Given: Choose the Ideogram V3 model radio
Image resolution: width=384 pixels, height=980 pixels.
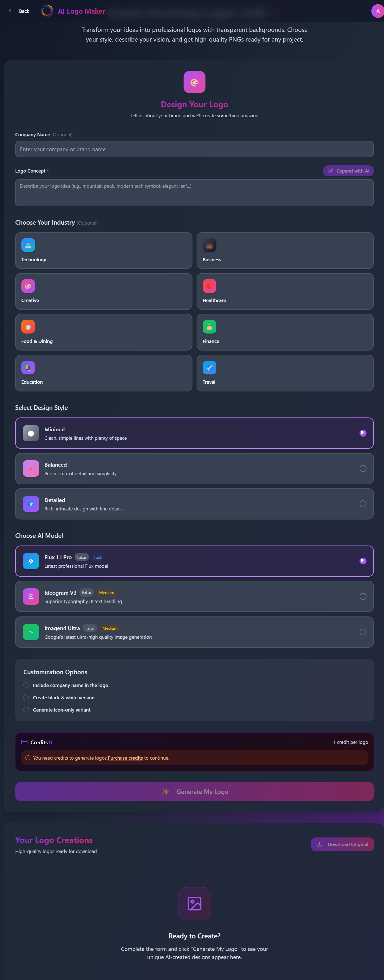Looking at the screenshot, I should 363,596.
